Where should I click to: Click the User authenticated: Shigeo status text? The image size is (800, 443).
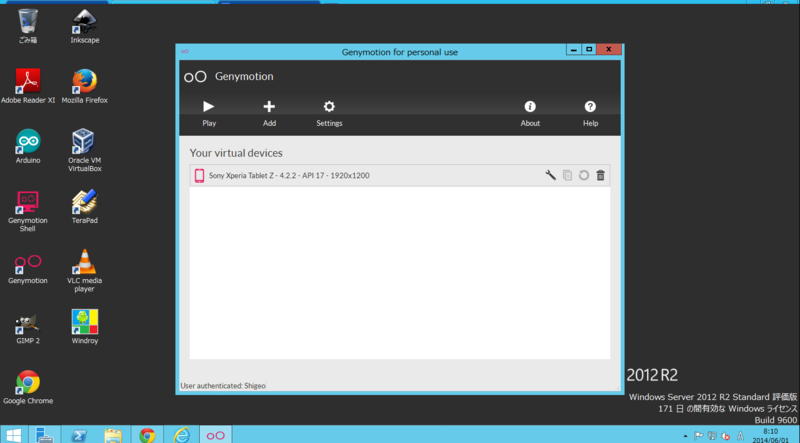[223, 386]
